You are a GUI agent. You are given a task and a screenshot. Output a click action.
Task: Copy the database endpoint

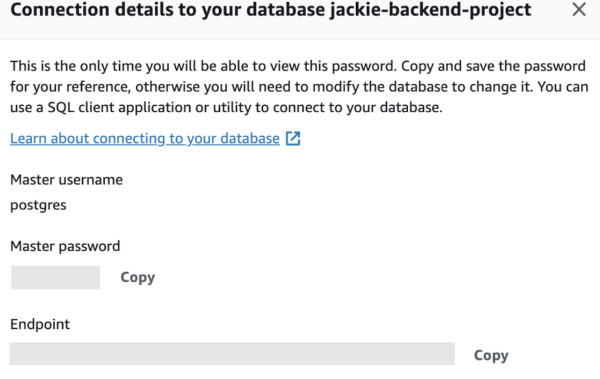491,355
